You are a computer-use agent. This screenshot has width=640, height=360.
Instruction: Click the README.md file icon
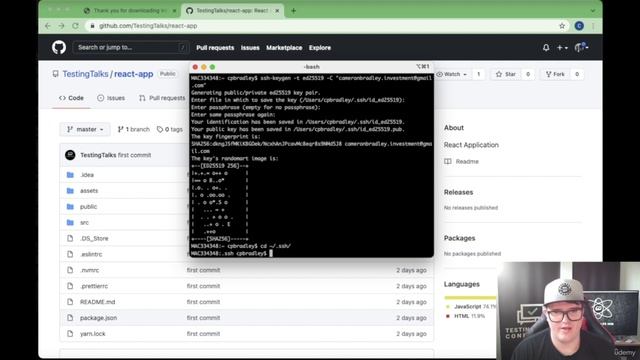click(x=70, y=302)
